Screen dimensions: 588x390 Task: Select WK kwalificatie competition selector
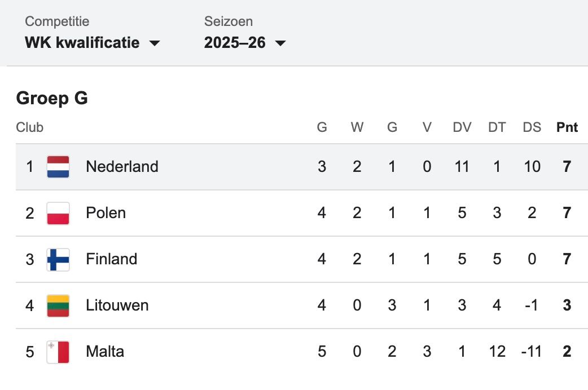coord(92,42)
